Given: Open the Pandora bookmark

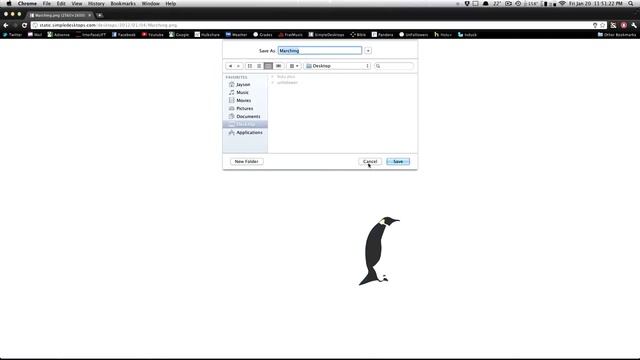Looking at the screenshot, I should [382, 35].
